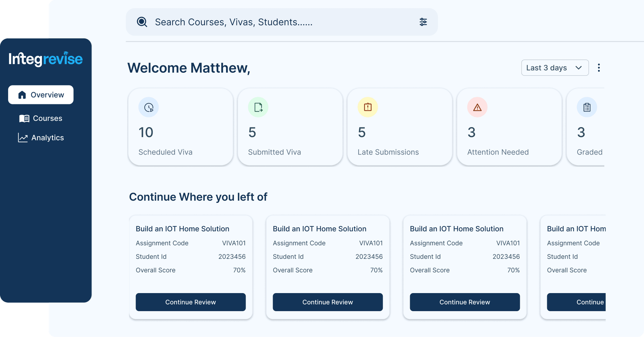Expand the date range chevron
This screenshot has width=644, height=337.
pyautogui.click(x=578, y=67)
